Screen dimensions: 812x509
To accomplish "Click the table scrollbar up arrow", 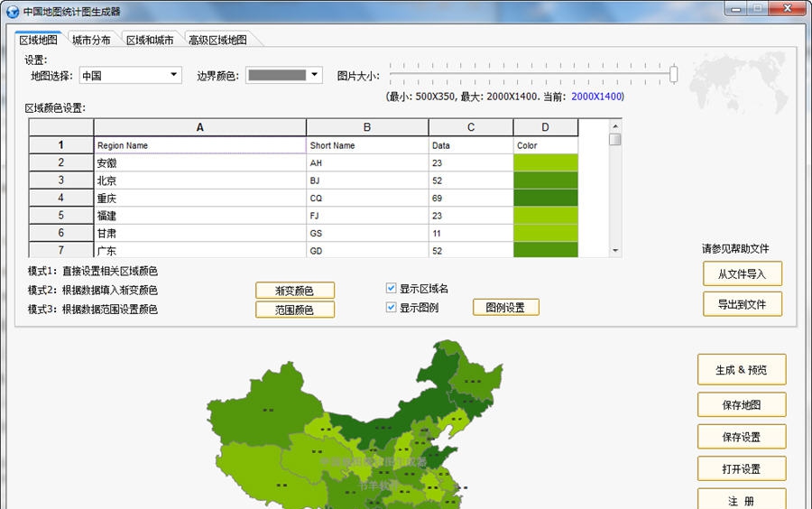I will coord(615,125).
